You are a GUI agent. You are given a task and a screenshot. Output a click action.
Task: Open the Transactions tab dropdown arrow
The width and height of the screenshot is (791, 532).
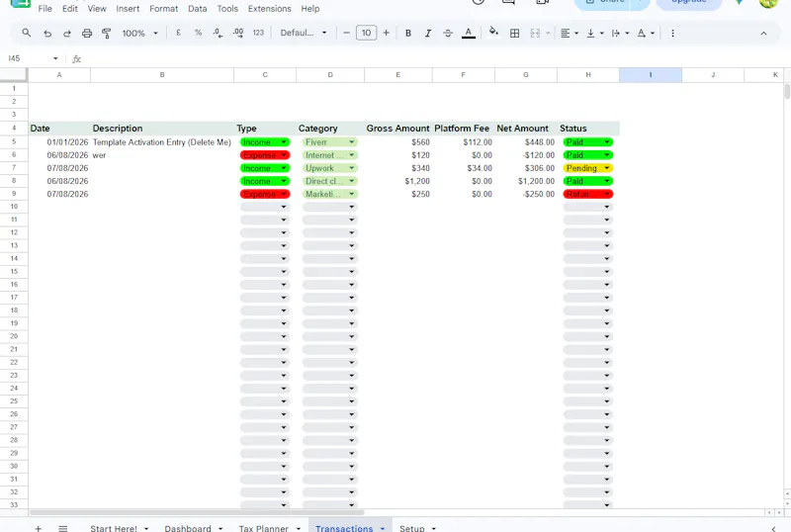[x=383, y=528]
